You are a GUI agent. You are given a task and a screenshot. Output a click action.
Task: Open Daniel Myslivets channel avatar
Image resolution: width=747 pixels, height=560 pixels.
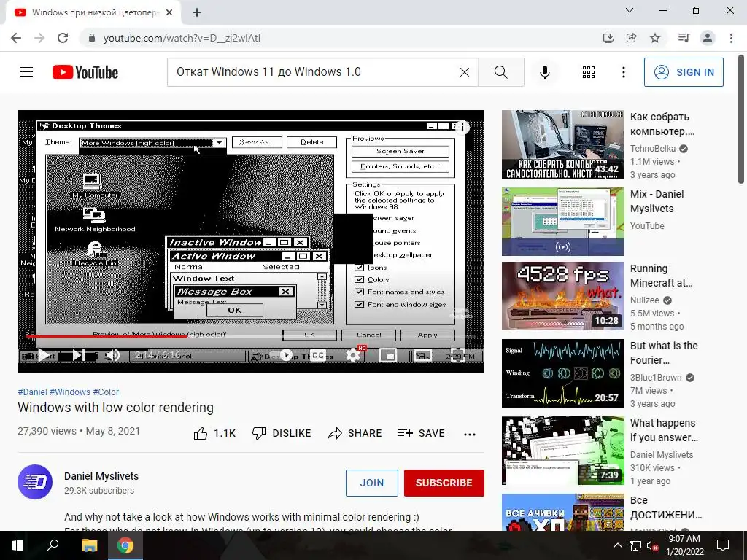click(35, 482)
